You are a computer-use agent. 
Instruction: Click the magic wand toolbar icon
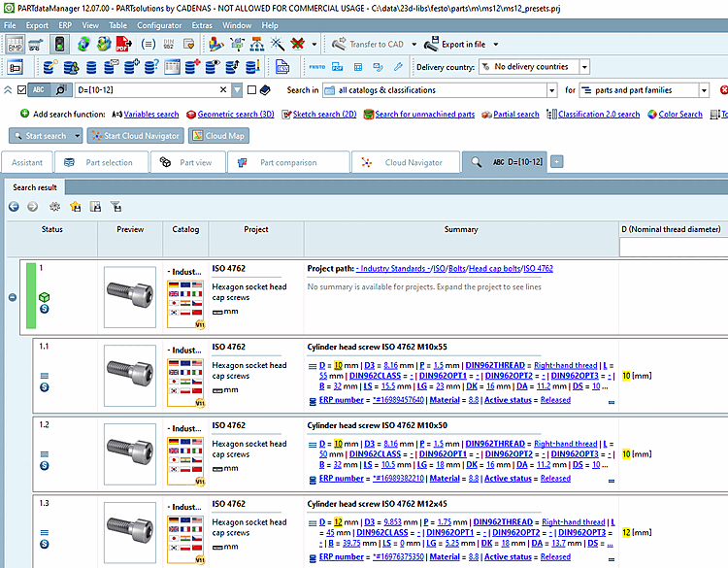pos(278,44)
